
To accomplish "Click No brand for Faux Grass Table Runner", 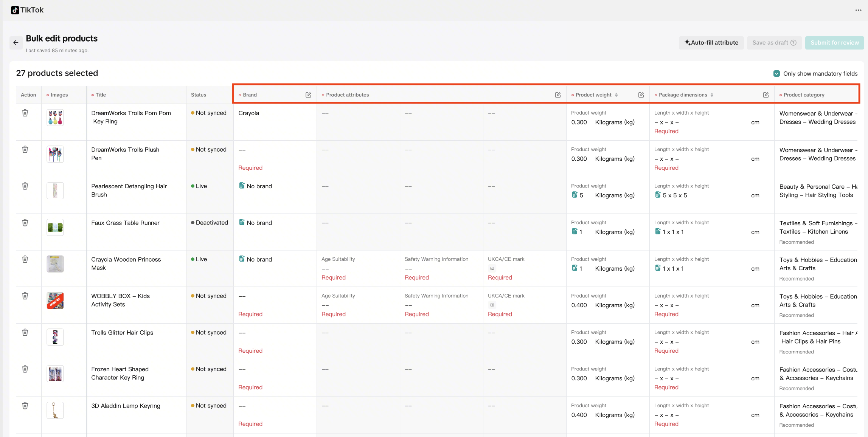I will (259, 223).
